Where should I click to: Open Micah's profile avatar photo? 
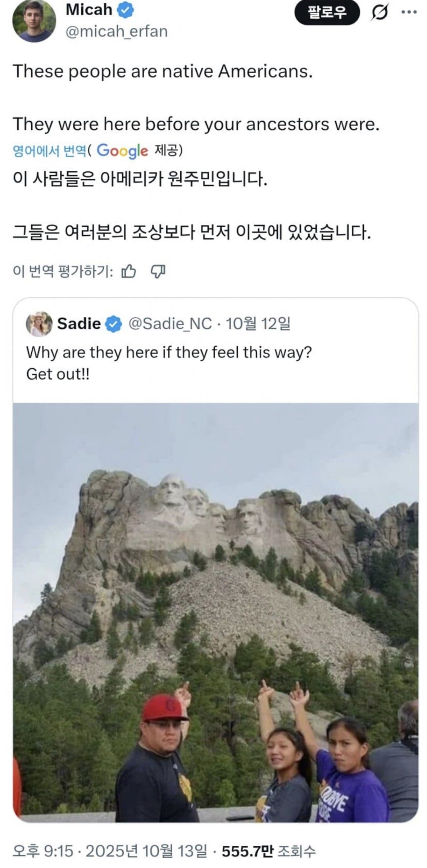tap(34, 21)
